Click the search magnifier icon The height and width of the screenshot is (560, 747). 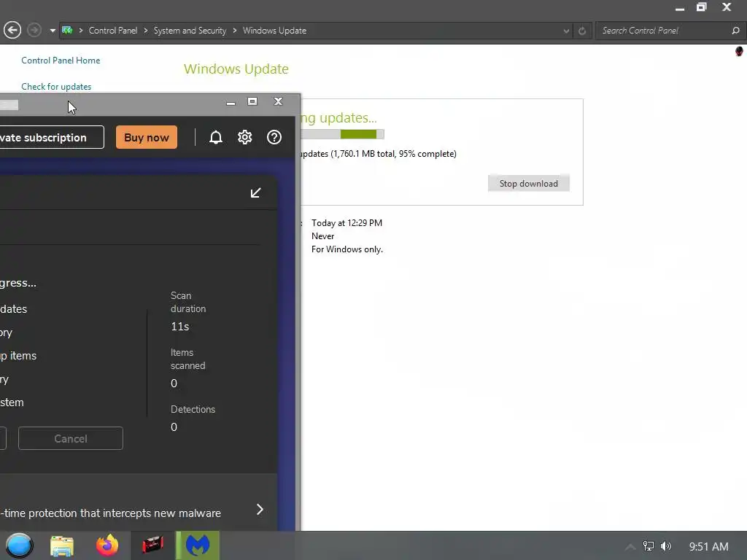[735, 31]
